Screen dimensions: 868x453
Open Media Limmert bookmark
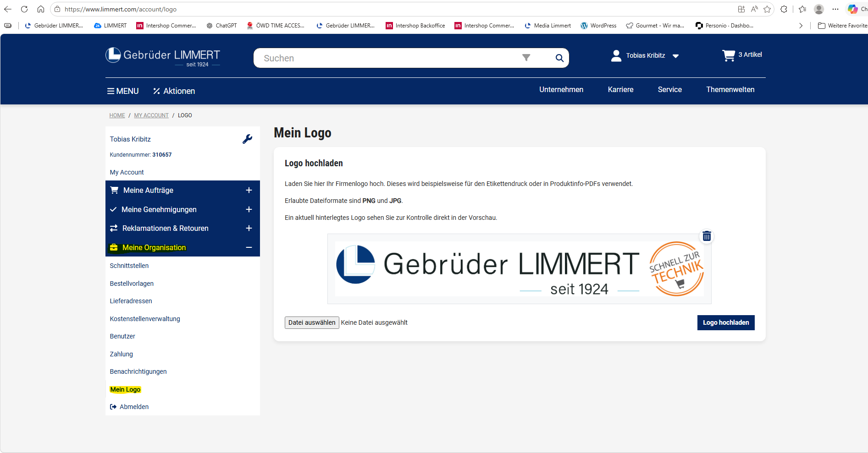pyautogui.click(x=548, y=26)
